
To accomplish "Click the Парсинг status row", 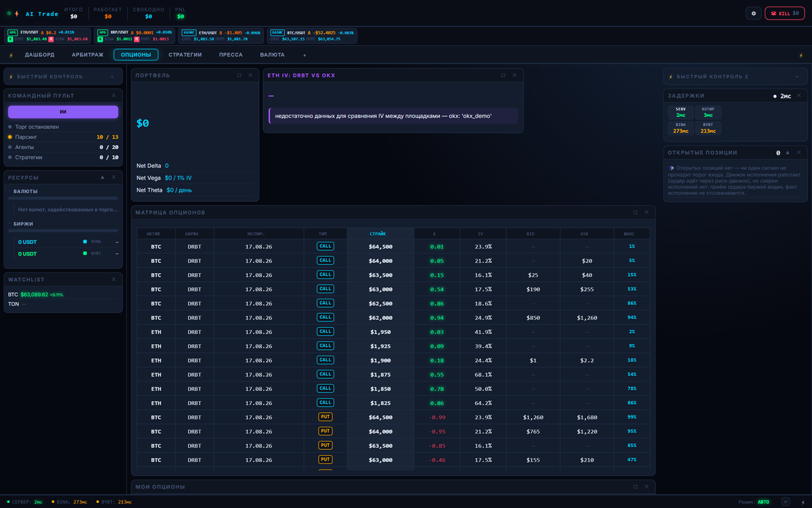I will pyautogui.click(x=63, y=137).
